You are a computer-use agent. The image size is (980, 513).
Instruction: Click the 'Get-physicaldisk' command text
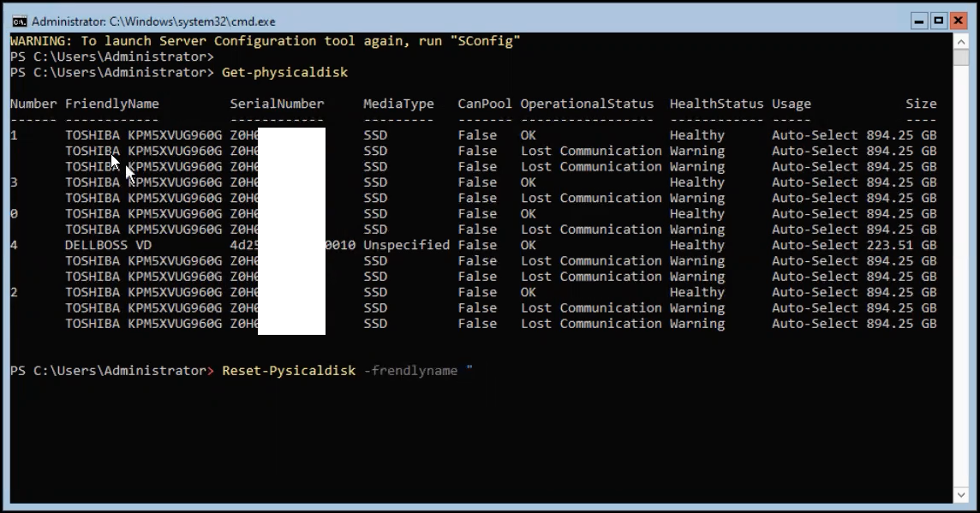pyautogui.click(x=285, y=73)
